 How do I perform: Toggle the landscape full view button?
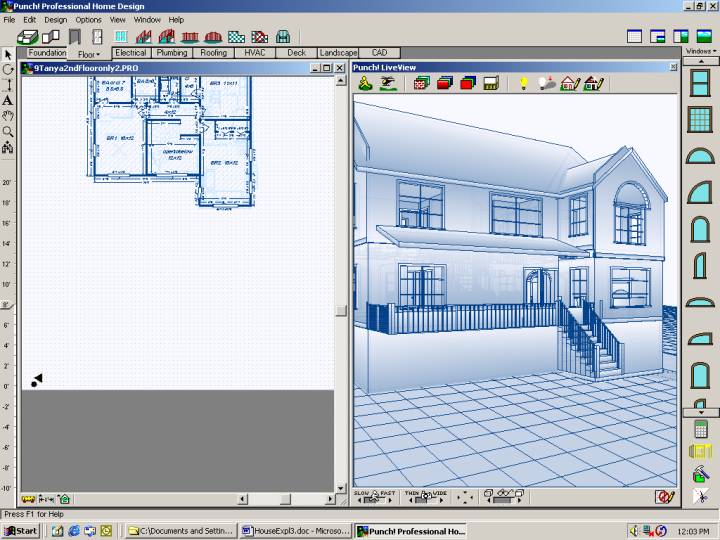coord(704,36)
